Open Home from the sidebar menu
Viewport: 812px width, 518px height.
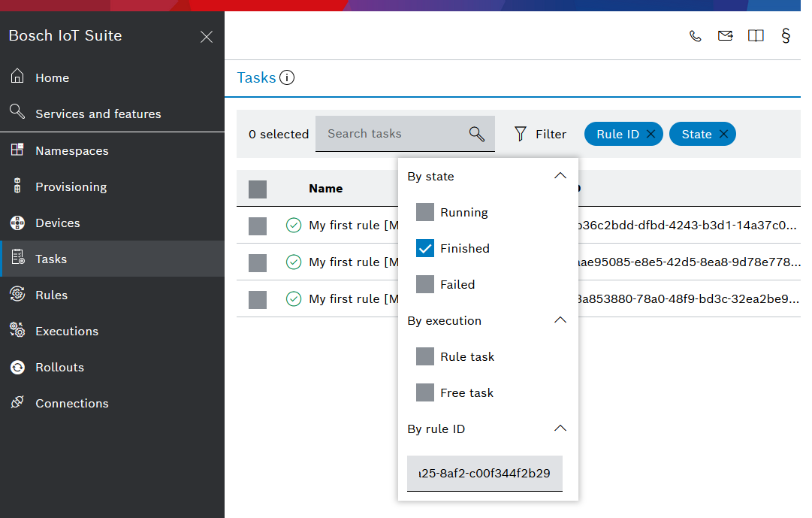click(x=53, y=77)
